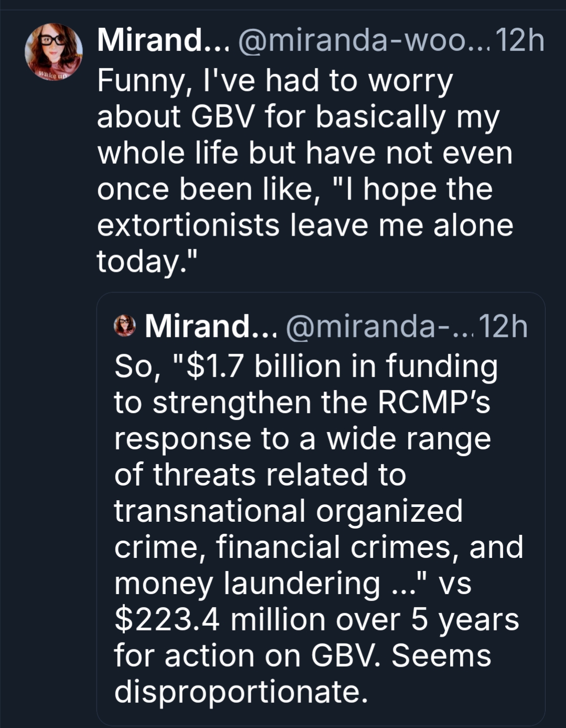Click "$223.4 million" in the quoted post
The height and width of the screenshot is (728, 566).
tap(219, 619)
